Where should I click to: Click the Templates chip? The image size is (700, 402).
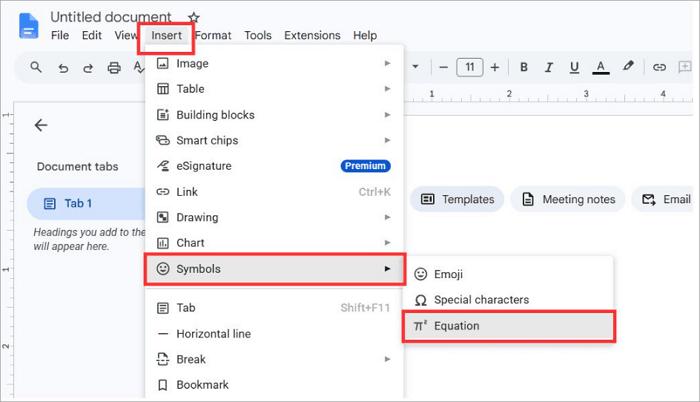pyautogui.click(x=457, y=199)
